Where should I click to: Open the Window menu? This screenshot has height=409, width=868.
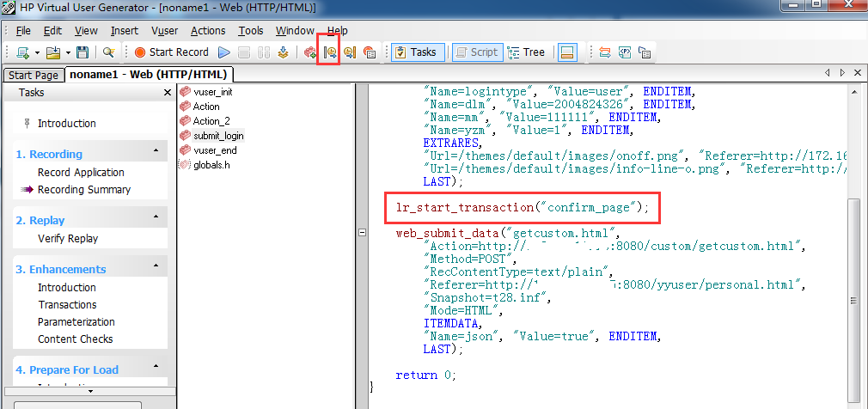point(295,31)
